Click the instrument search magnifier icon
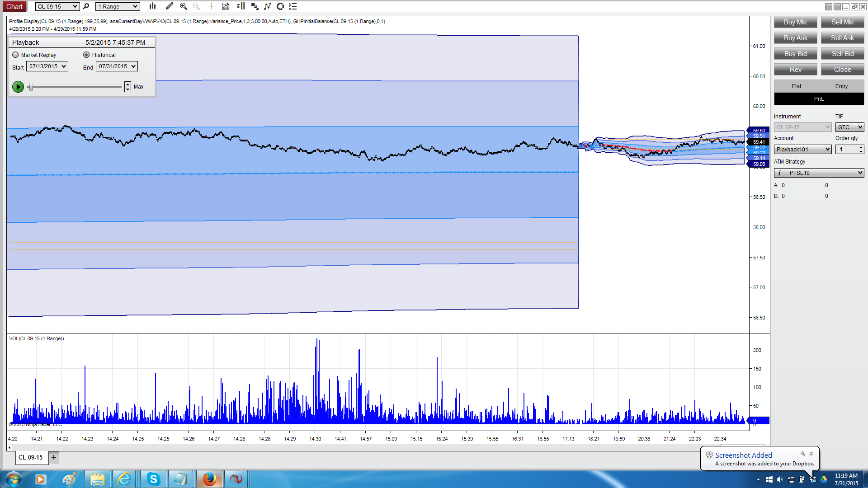Screen dimensions: 868x488 click(86, 6)
